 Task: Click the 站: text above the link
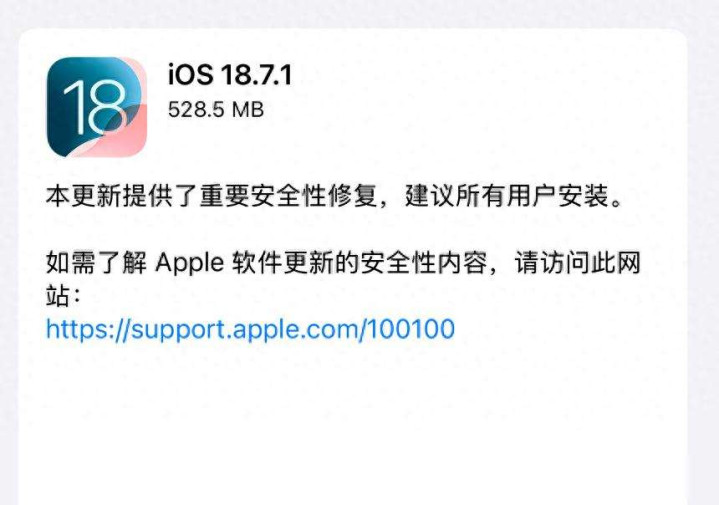pyautogui.click(x=64, y=295)
